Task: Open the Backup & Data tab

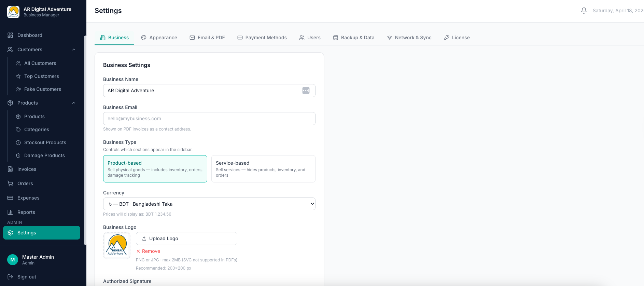Action: click(x=354, y=38)
